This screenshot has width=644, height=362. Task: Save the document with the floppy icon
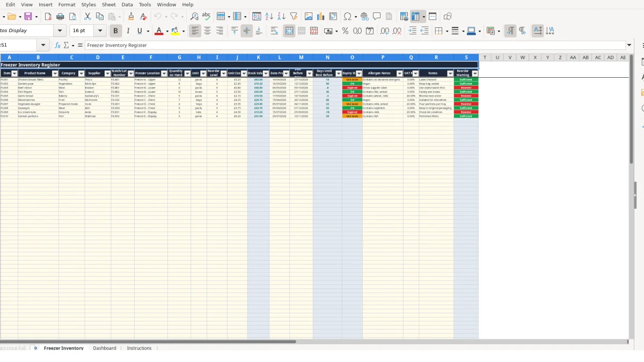[x=28, y=17]
